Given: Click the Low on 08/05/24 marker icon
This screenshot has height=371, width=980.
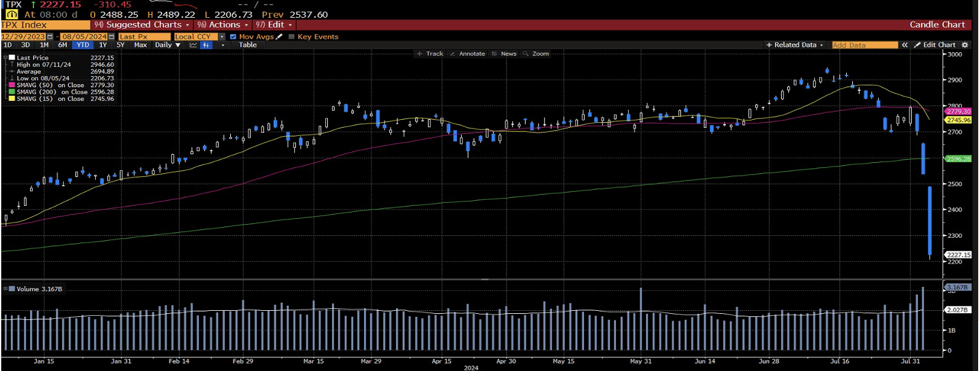Looking at the screenshot, I should [x=12, y=79].
